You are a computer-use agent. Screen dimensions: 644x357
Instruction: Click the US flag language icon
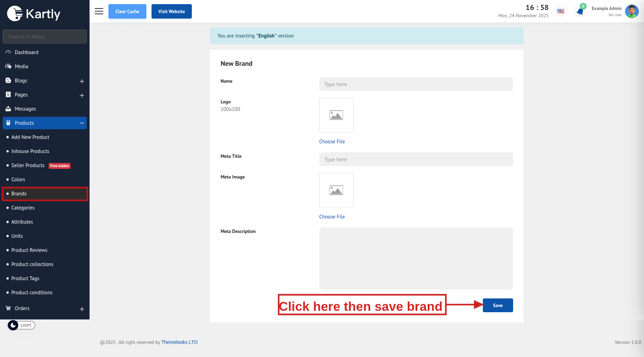(561, 11)
